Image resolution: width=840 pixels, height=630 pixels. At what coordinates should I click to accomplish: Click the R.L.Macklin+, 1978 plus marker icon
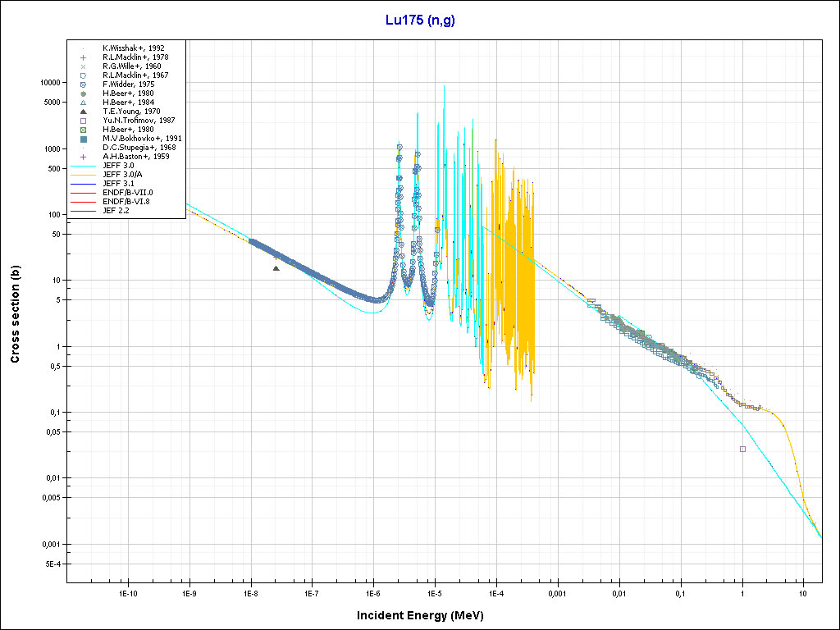83,57
